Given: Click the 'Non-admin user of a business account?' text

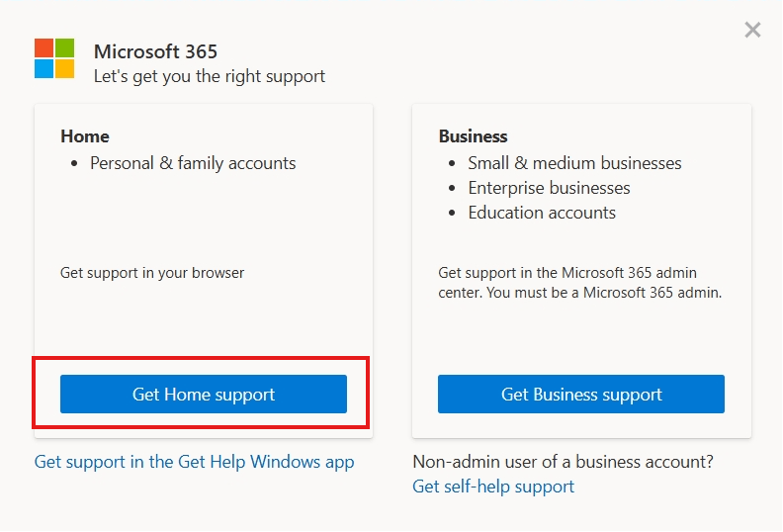Looking at the screenshot, I should point(563,462).
